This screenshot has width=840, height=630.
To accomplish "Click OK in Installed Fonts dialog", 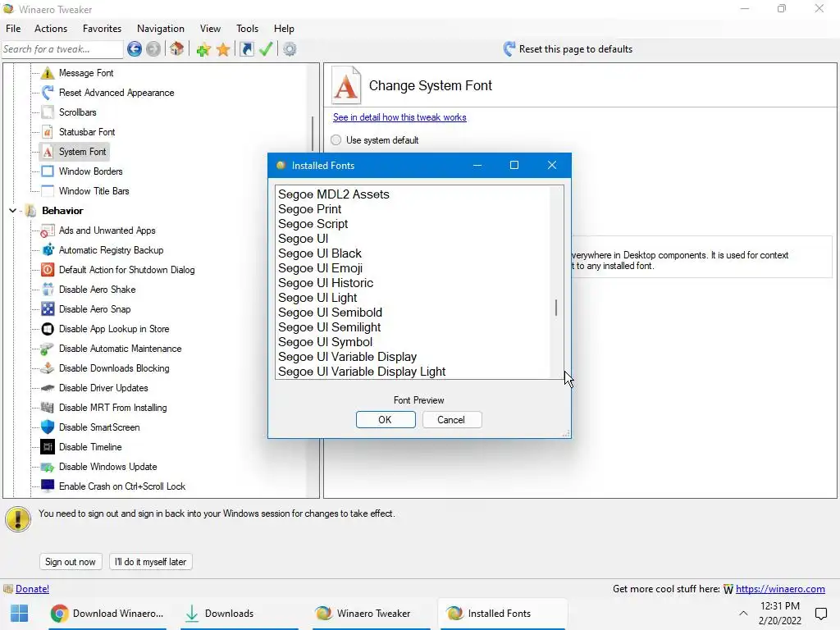I will click(386, 419).
